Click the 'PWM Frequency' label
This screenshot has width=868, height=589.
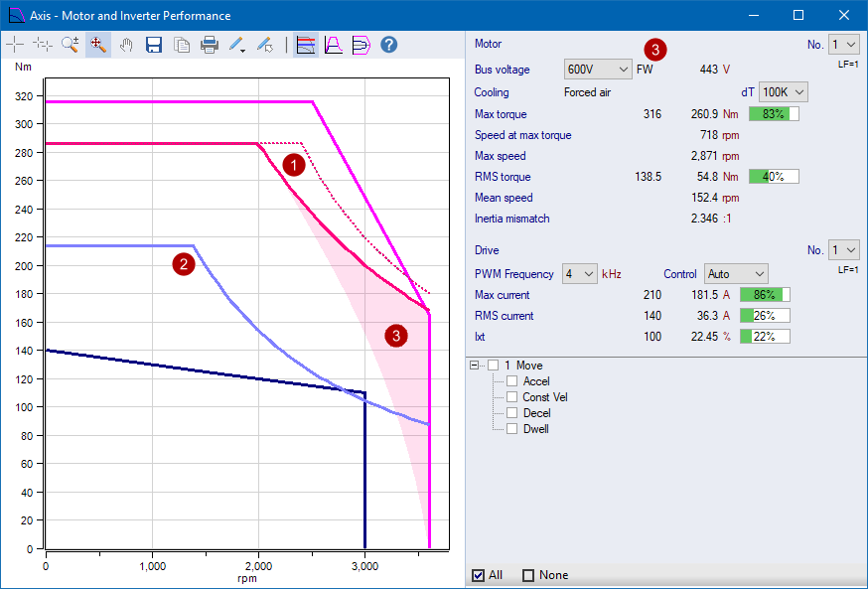click(513, 274)
